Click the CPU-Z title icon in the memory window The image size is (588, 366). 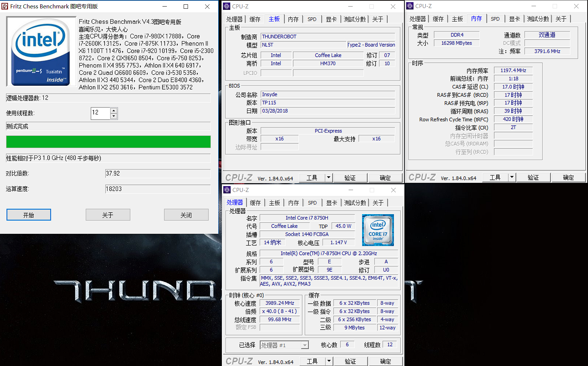coord(410,6)
